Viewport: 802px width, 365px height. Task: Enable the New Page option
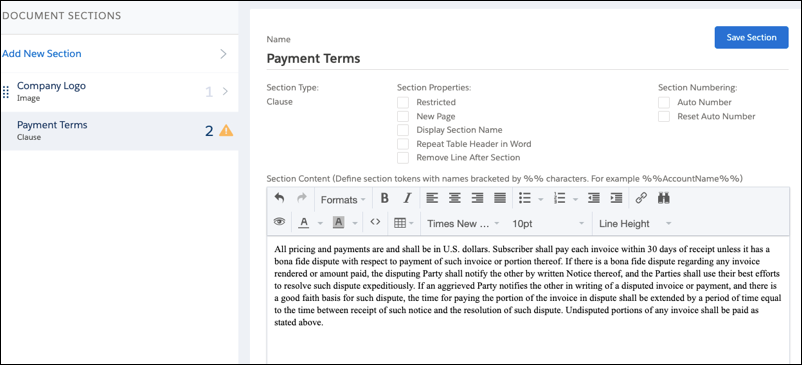pos(403,116)
